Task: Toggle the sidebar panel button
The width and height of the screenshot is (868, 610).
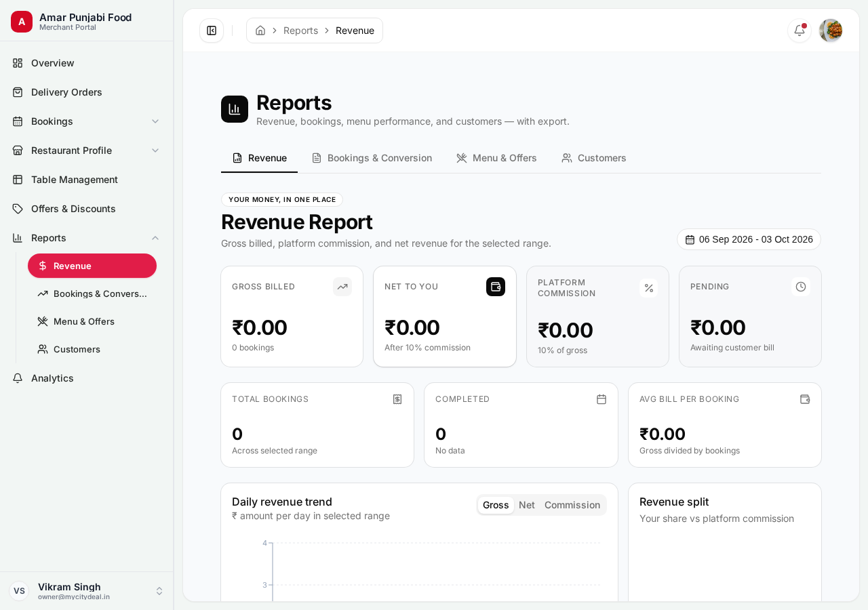Action: (212, 30)
